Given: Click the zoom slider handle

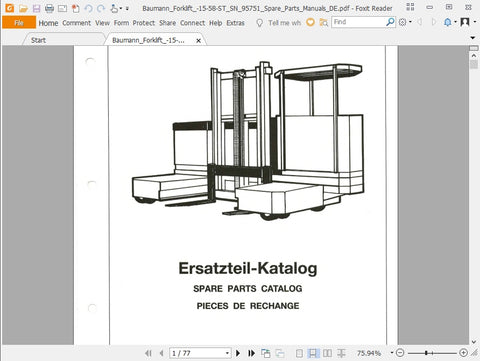Looking at the screenshot, I should click(426, 353).
